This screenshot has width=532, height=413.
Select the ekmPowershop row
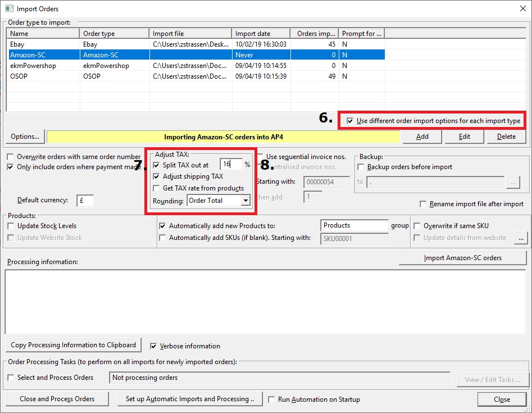(195, 66)
